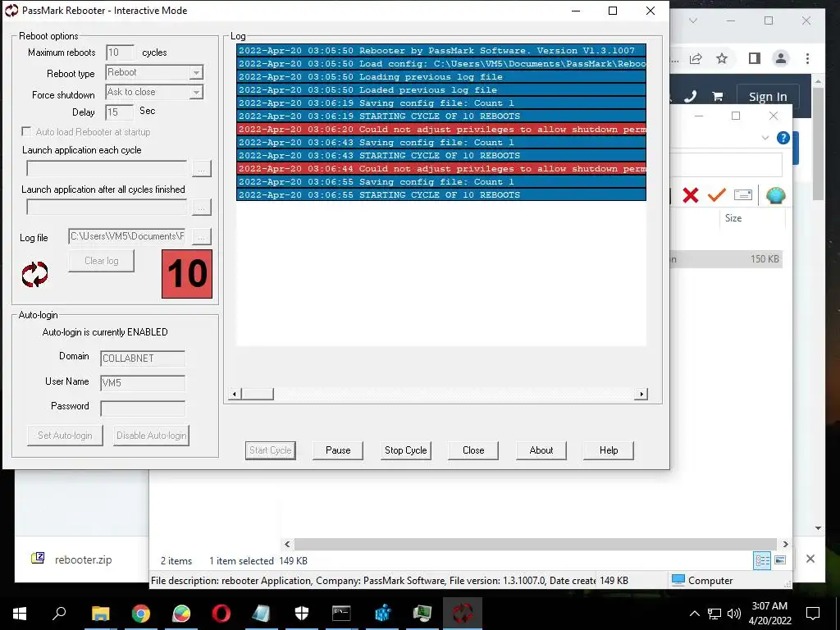Click the Pause button
Viewport: 840px width, 630px height.
(x=338, y=450)
